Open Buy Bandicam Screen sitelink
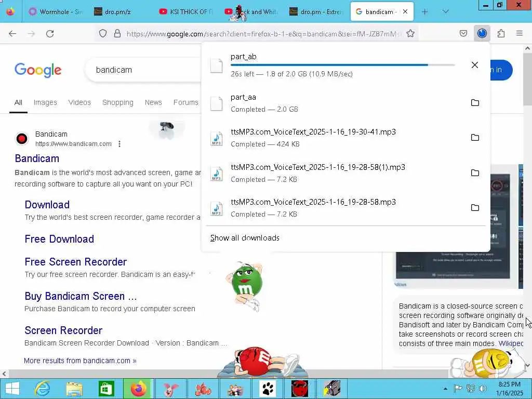Screen dimensions: 532x399 click(81, 296)
